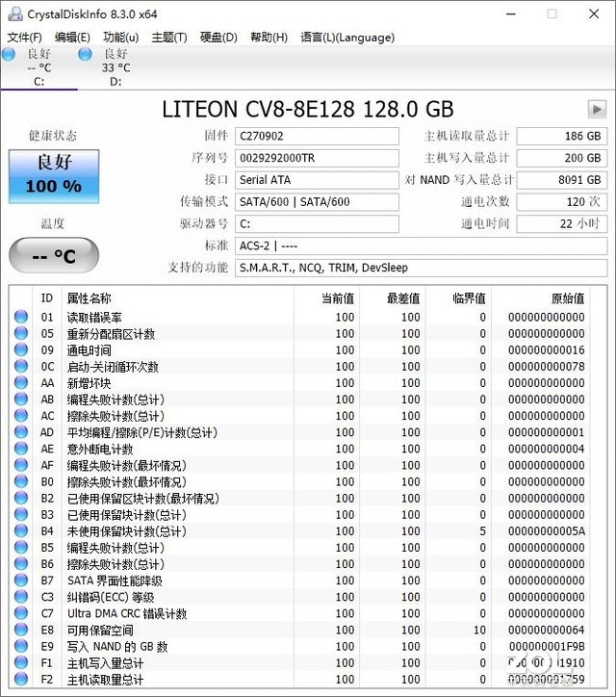Click raw value 000000001F9B
Screen dimensions: 616x697
click(547, 646)
